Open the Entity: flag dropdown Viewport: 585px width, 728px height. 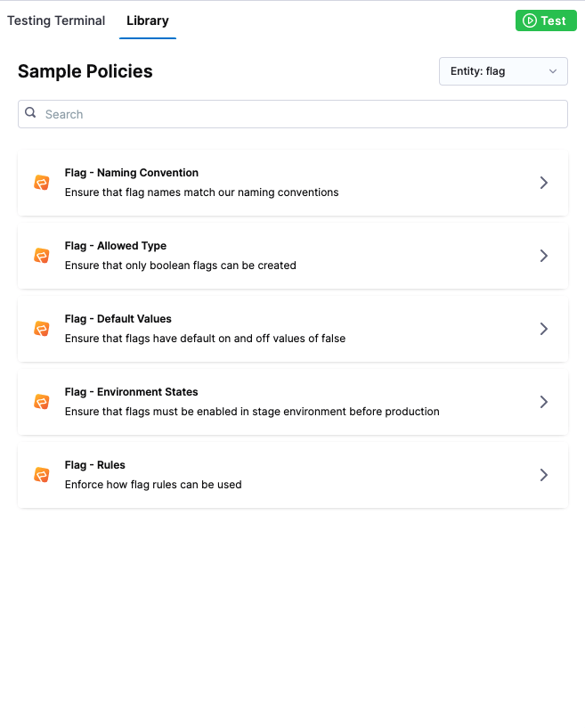(503, 71)
